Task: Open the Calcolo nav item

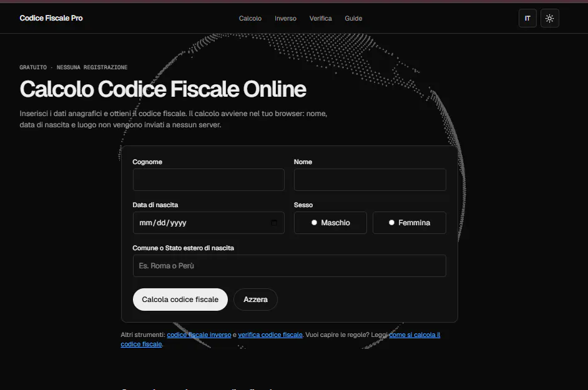Action: click(x=250, y=18)
